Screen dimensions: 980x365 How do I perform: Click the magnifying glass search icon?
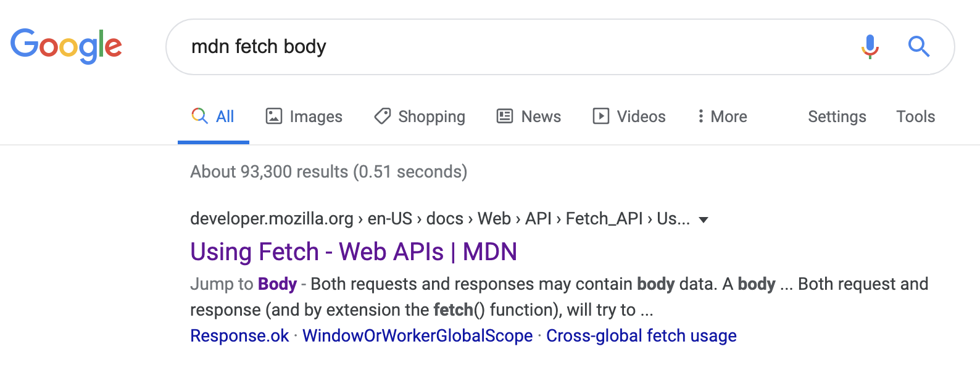point(918,46)
